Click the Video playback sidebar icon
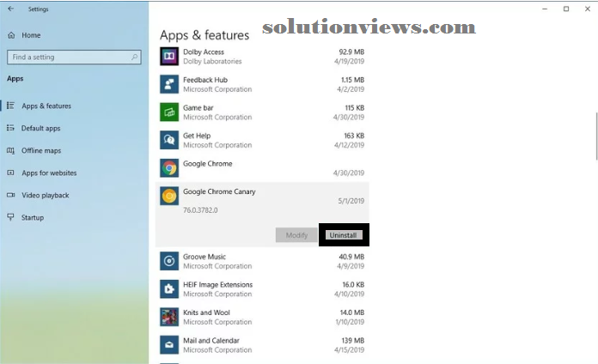This screenshot has height=364, width=598. pyautogui.click(x=10, y=195)
